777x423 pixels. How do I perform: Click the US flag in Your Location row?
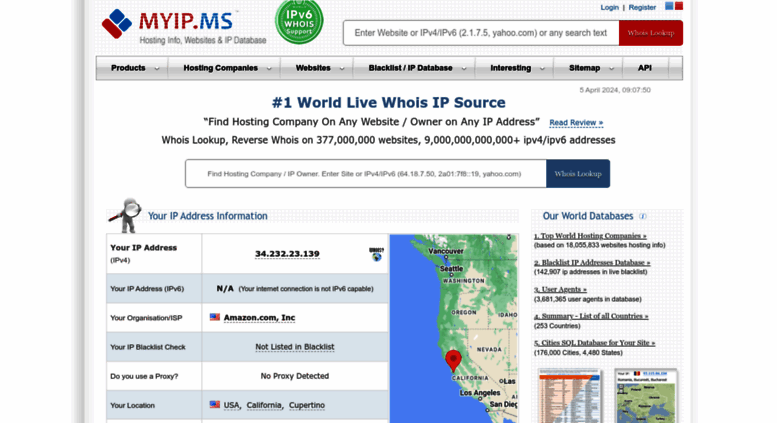tap(215, 405)
